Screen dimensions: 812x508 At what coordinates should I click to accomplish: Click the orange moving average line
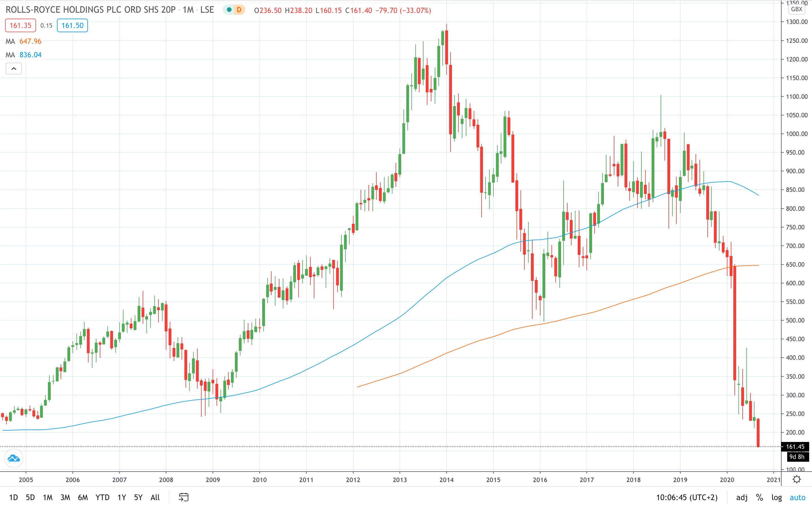[540, 324]
